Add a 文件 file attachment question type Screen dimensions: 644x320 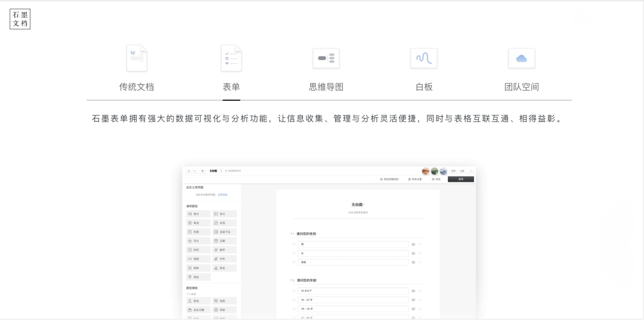coord(224,259)
